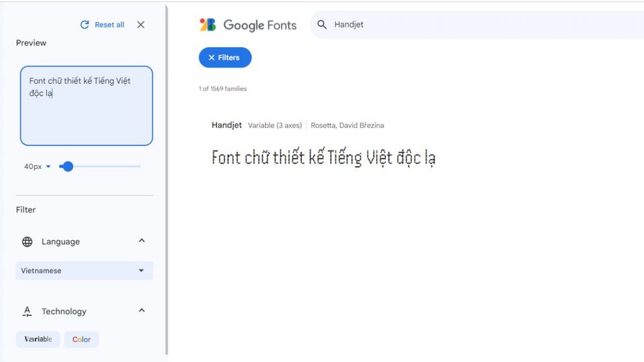
Task: Click the Handjet Vietnamese sample preview text
Action: pyautogui.click(x=323, y=158)
